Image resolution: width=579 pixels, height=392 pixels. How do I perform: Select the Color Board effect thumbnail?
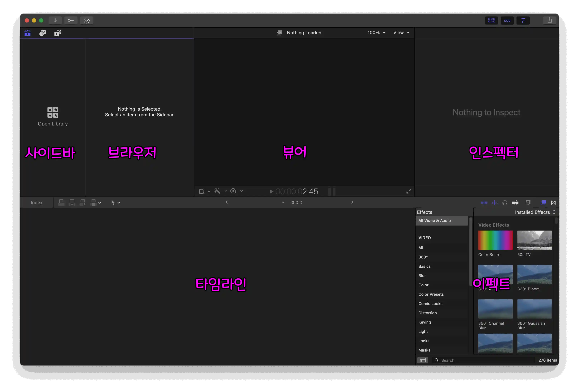coord(495,240)
